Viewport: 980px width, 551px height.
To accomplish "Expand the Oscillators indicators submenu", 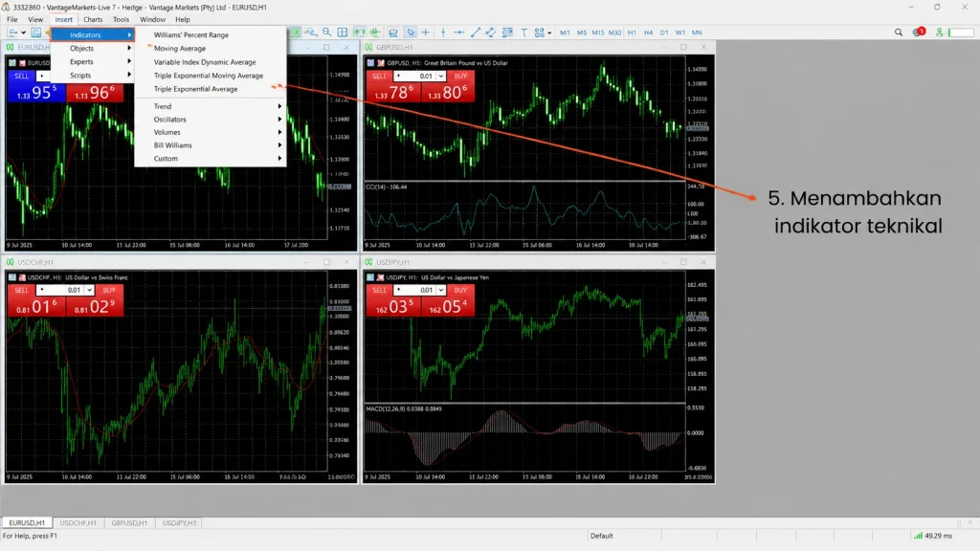I will tap(211, 120).
